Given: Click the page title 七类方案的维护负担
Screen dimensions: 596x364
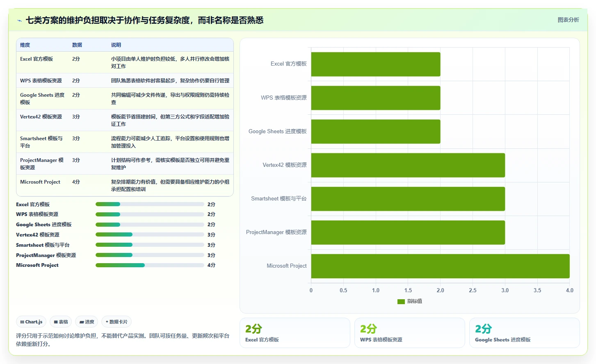Looking at the screenshot, I should [x=145, y=20].
